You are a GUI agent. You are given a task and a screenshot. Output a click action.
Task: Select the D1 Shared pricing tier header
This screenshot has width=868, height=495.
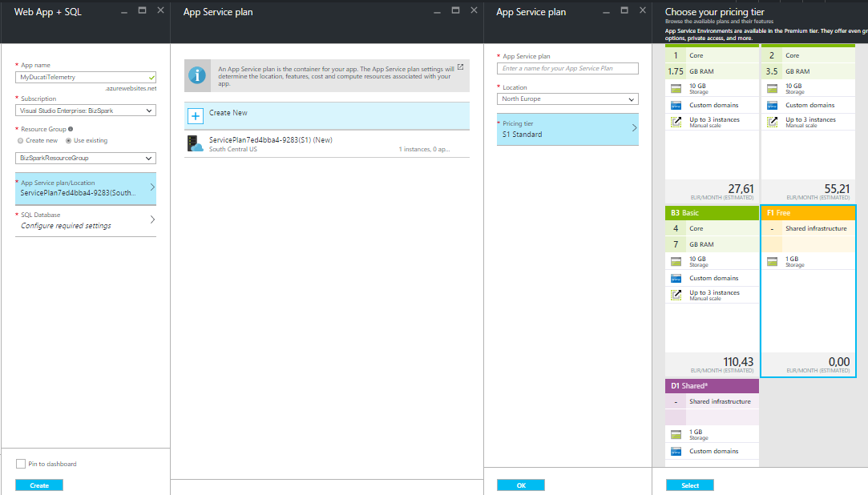tap(712, 386)
